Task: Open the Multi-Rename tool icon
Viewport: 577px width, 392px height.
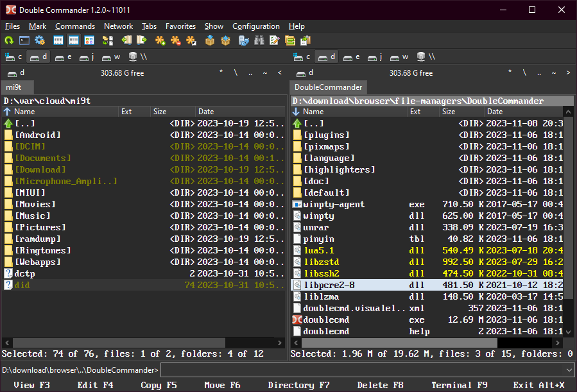Action: point(275,40)
